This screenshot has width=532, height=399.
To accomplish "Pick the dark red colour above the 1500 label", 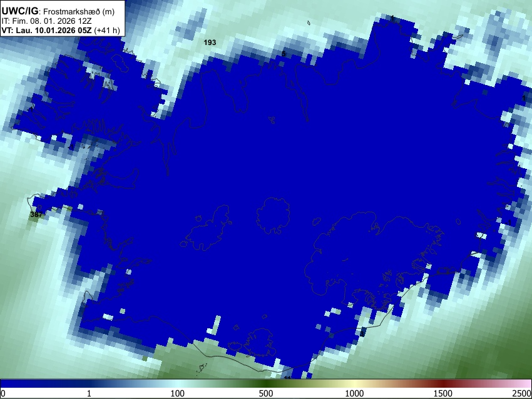I will [x=443, y=384].
